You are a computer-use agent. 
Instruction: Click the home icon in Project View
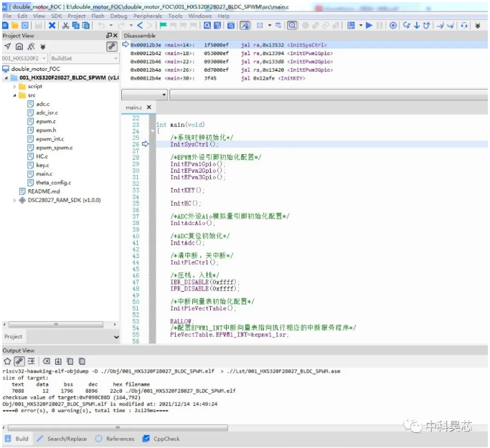coord(19,47)
